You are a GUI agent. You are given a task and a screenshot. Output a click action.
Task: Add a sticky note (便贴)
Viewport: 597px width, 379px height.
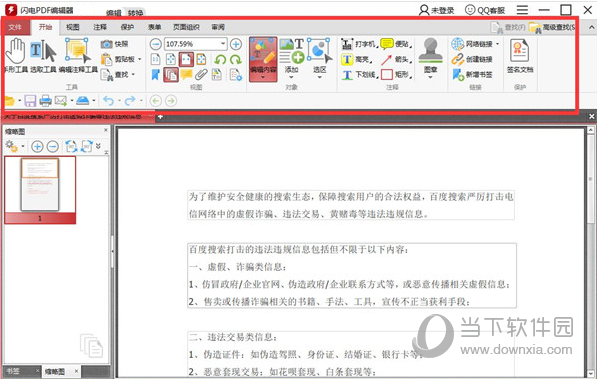397,44
